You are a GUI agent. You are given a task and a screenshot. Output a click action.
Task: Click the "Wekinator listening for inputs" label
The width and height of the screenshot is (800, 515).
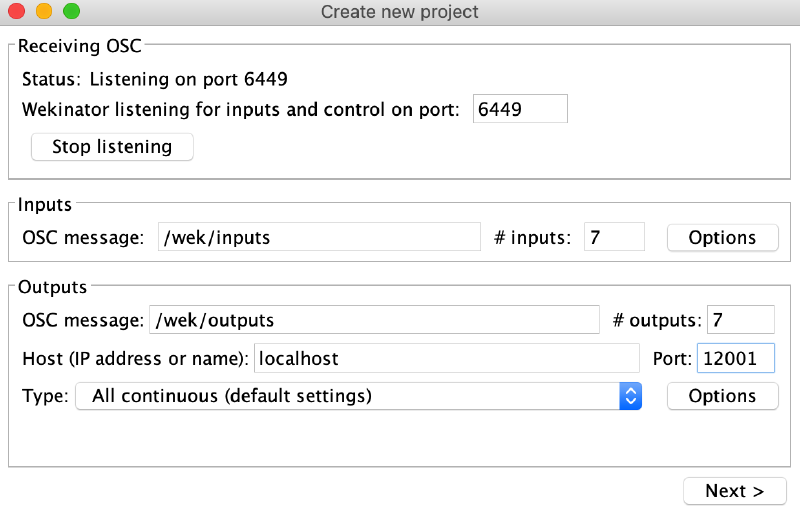pos(240,108)
